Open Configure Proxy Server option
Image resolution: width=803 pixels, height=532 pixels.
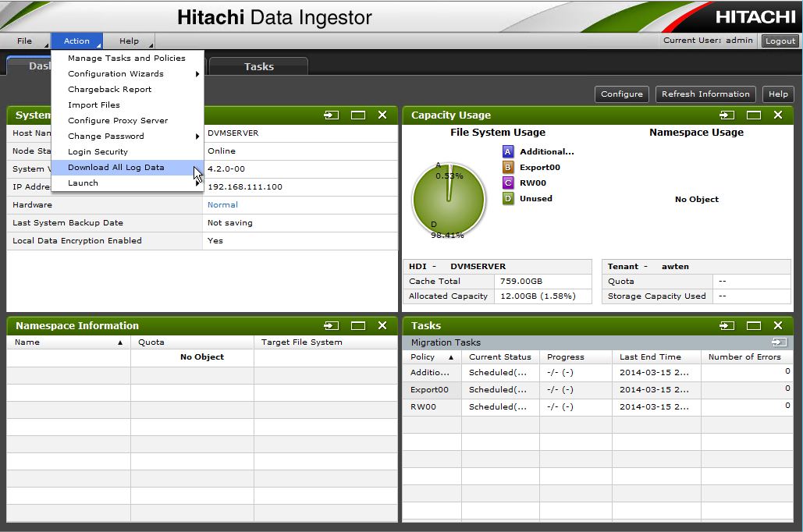pos(127,121)
